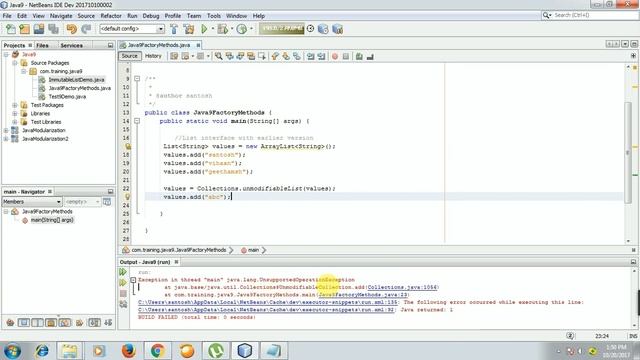Image resolution: width=640 pixels, height=360 pixels.
Task: Click Find Previous Occurrence in the editor toolbar
Action: click(229, 56)
